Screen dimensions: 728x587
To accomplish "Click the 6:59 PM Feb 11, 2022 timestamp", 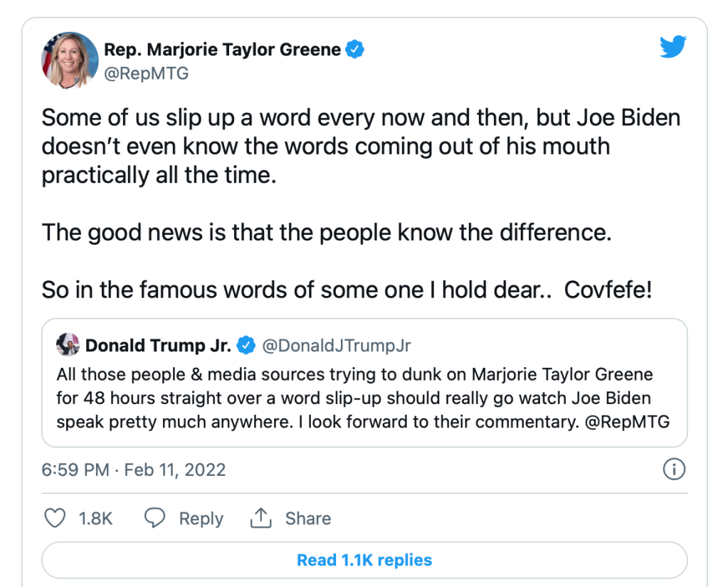I will 134,470.
